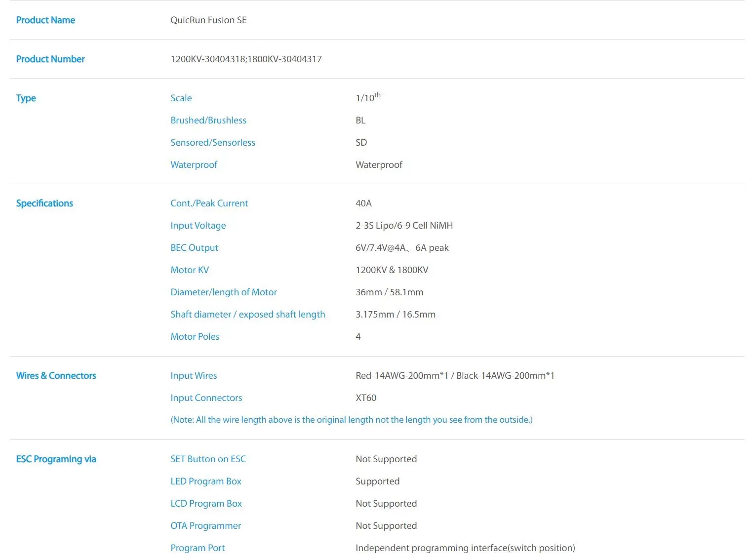Click the 'Motor Poles' label
The height and width of the screenshot is (558, 756).
(195, 337)
